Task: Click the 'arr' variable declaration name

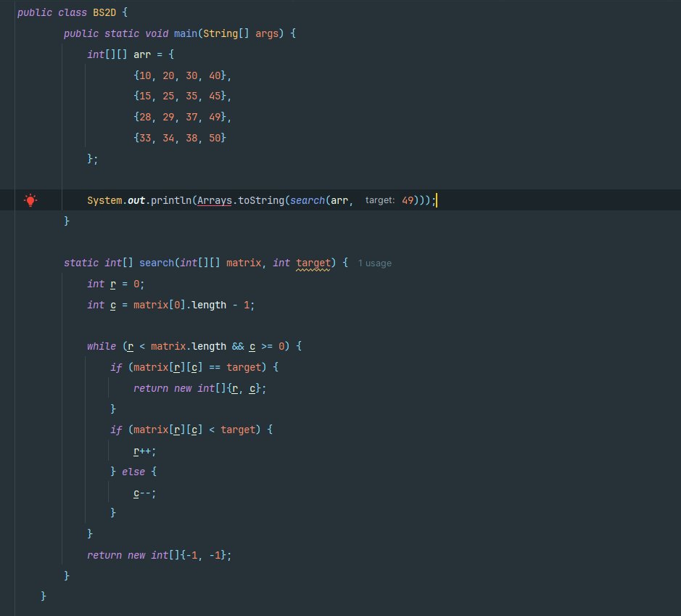Action: click(142, 54)
